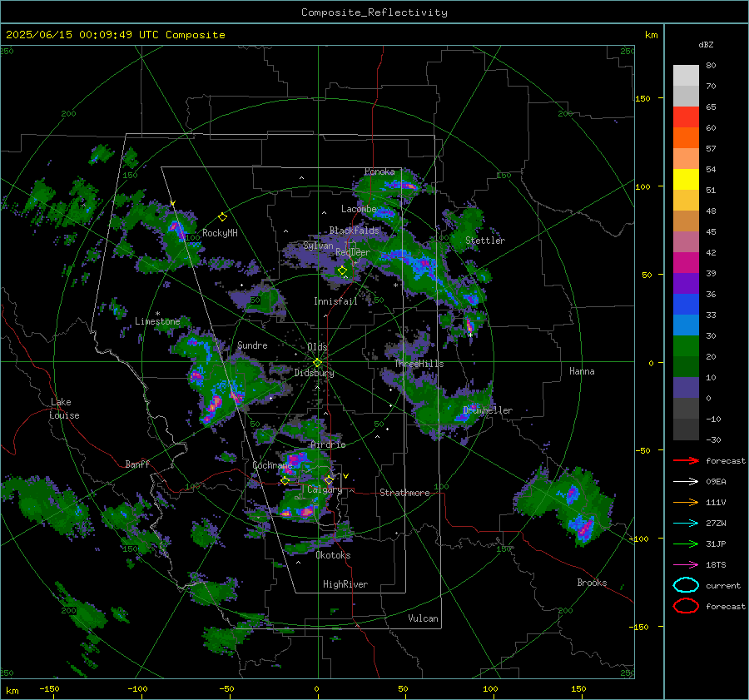Click the white 09EA arrow icon
The image size is (749, 700).
click(686, 482)
